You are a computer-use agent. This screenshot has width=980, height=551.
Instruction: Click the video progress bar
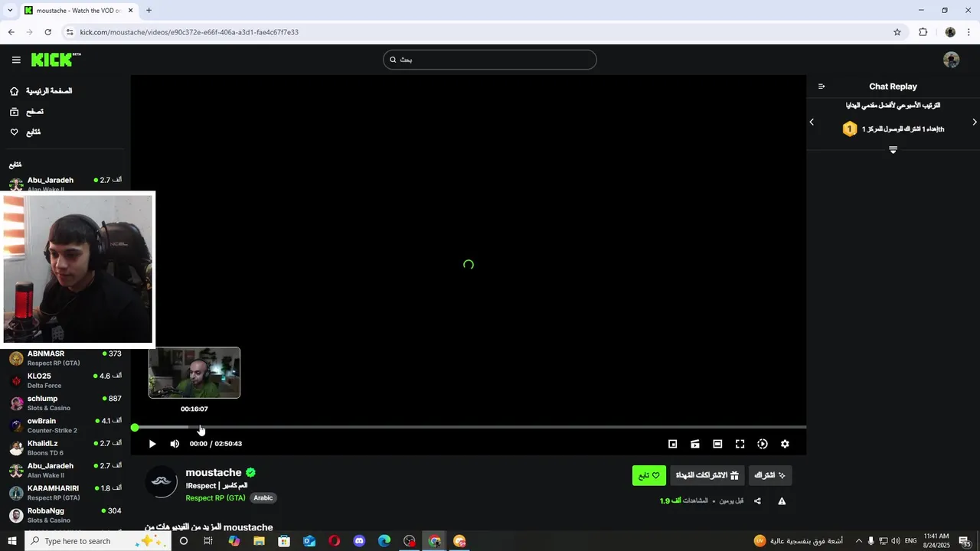tap(469, 427)
